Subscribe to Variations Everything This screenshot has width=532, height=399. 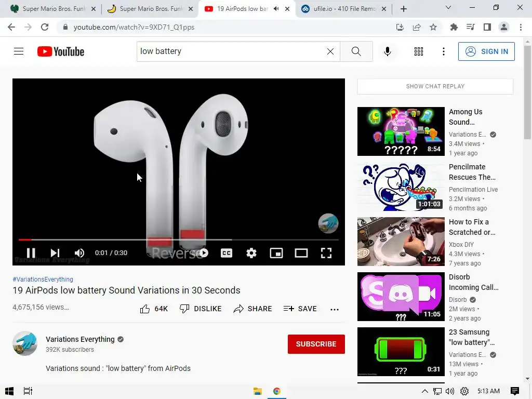(x=316, y=344)
